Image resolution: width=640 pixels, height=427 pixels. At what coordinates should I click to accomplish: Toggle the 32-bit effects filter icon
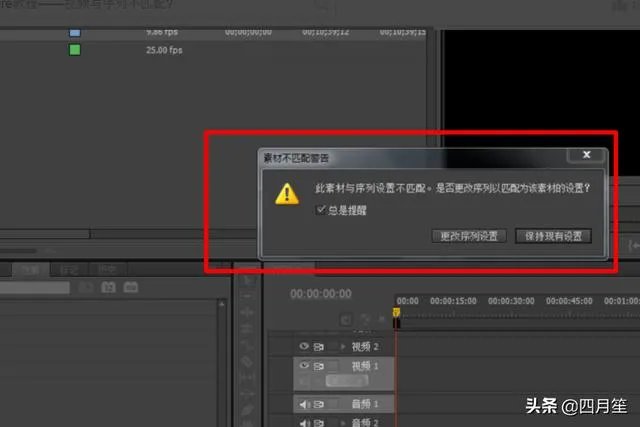click(109, 287)
